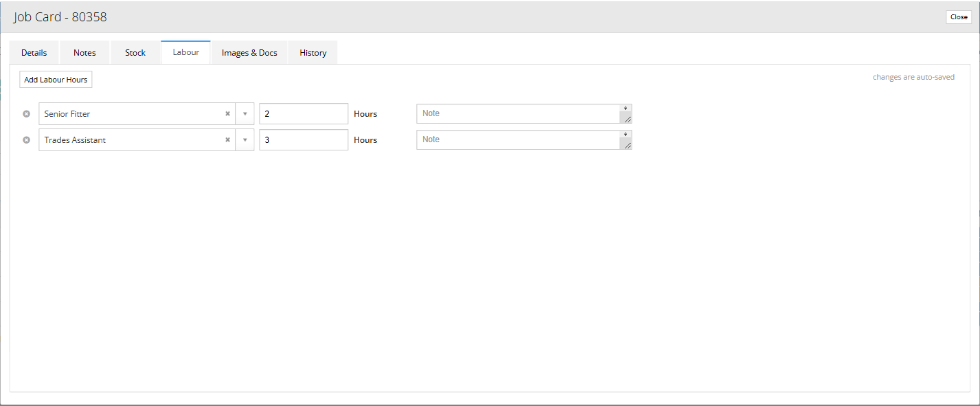Click the Trades Assistant hours field
The height and width of the screenshot is (406, 980).
(303, 140)
